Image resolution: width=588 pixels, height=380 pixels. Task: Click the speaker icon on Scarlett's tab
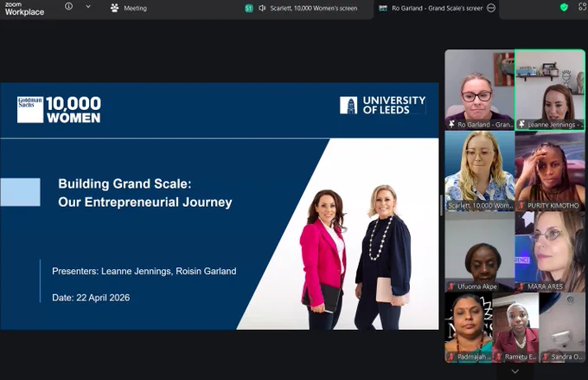(x=262, y=8)
